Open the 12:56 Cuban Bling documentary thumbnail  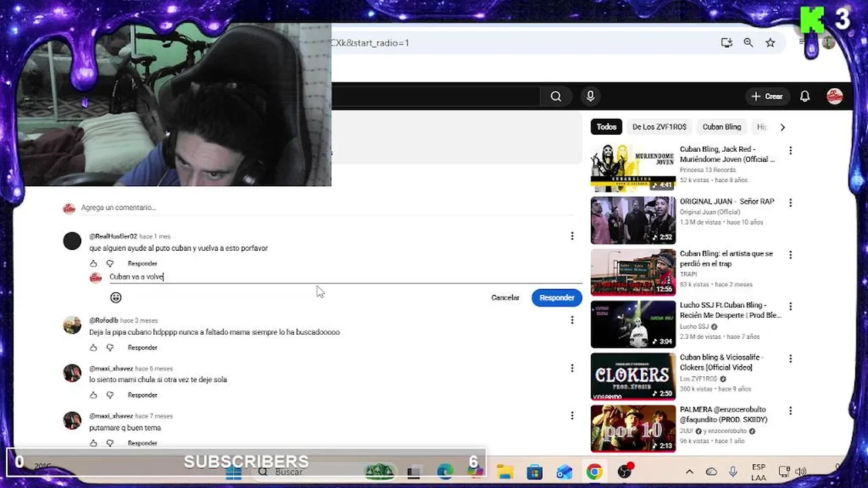point(633,272)
